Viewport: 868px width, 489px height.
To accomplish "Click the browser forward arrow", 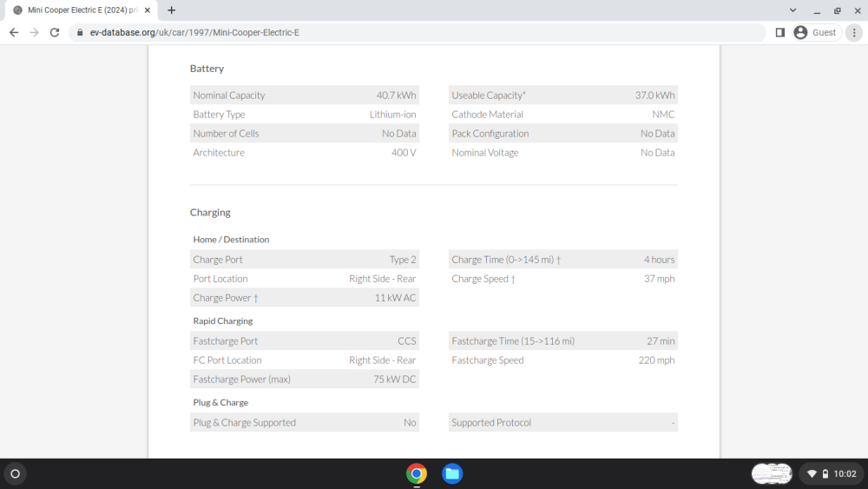I will coord(35,33).
